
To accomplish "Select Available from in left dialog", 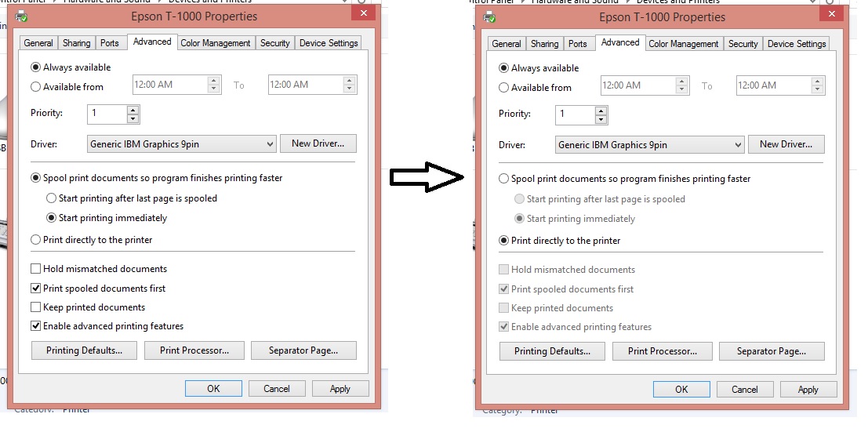I will click(35, 86).
